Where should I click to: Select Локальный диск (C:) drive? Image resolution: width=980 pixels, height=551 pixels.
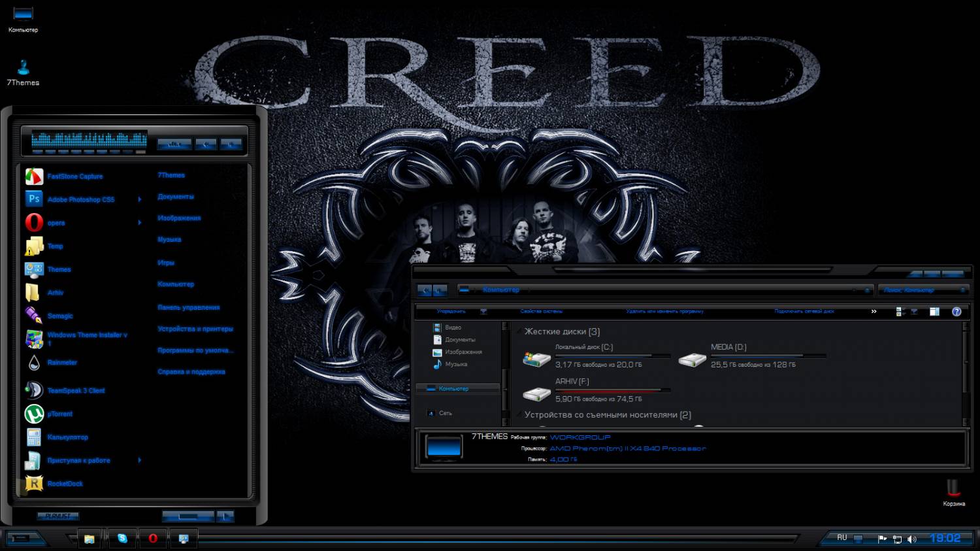[596, 356]
